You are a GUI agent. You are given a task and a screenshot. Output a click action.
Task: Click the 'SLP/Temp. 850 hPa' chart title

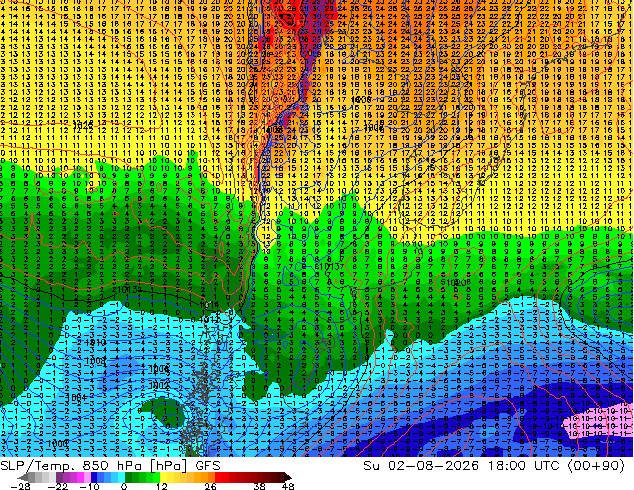click(73, 466)
